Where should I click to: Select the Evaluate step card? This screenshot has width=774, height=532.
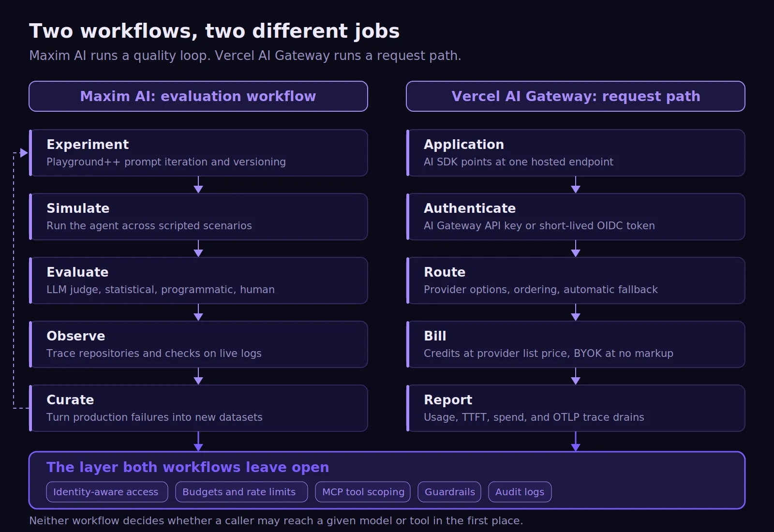coord(198,281)
